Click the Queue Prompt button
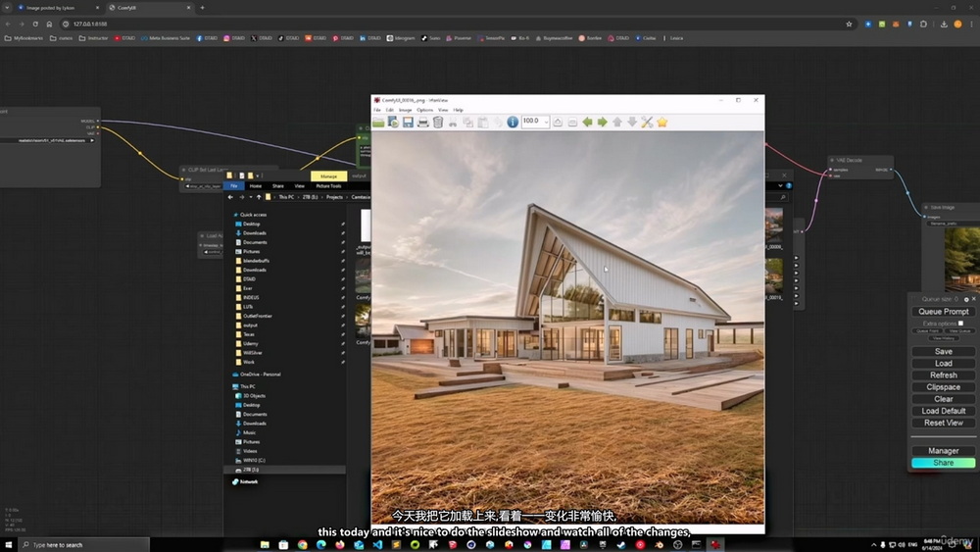The image size is (980, 552). (943, 312)
